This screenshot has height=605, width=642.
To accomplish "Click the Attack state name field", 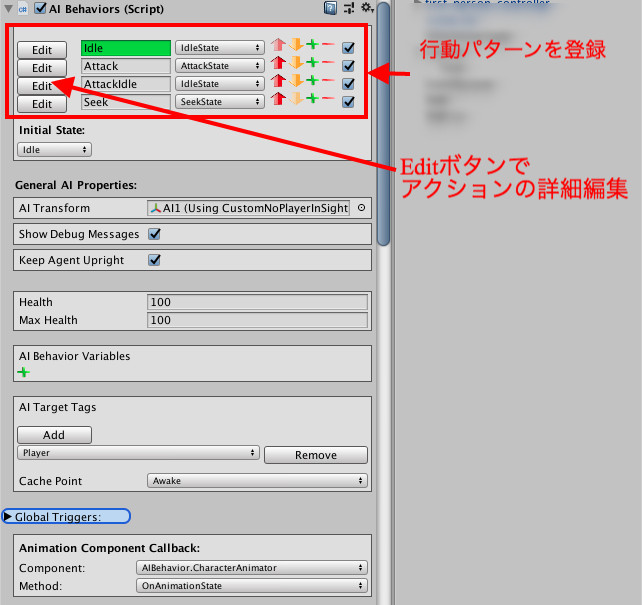I will pyautogui.click(x=126, y=66).
